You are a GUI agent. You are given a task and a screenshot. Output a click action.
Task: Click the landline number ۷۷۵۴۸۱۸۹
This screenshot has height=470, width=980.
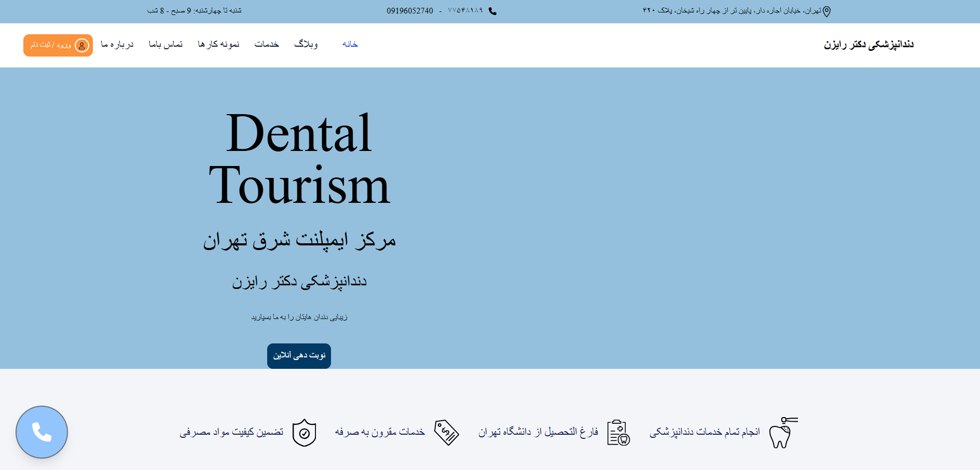465,11
